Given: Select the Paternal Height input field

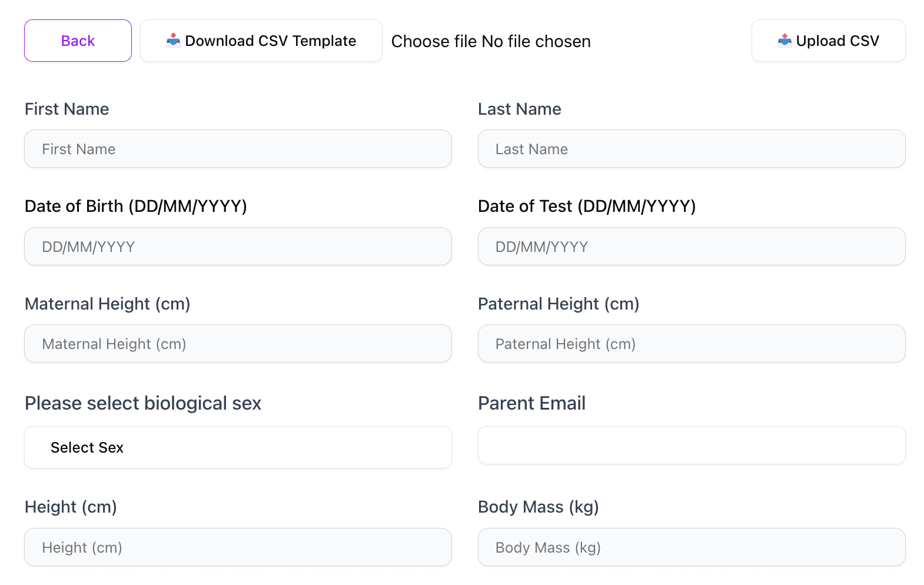Looking at the screenshot, I should pyautogui.click(x=691, y=344).
